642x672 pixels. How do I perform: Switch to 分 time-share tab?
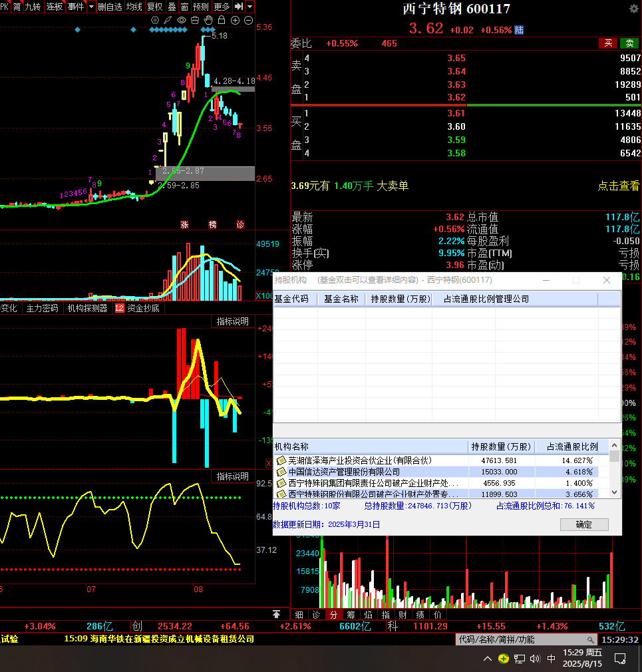[333, 615]
